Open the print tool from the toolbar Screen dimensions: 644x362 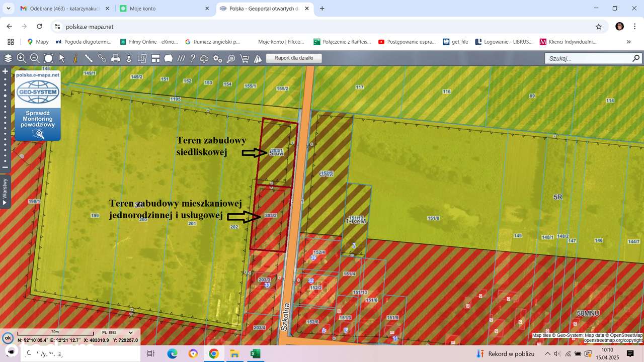pyautogui.click(x=115, y=58)
